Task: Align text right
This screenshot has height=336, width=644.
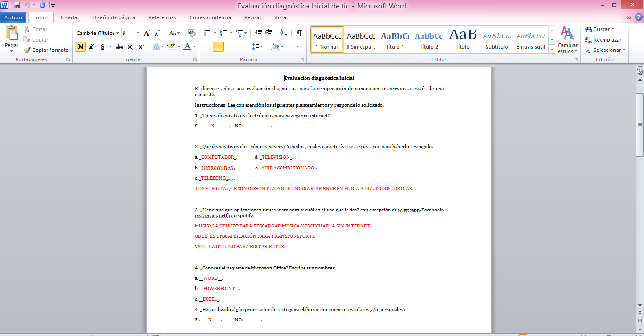Action: [230, 47]
